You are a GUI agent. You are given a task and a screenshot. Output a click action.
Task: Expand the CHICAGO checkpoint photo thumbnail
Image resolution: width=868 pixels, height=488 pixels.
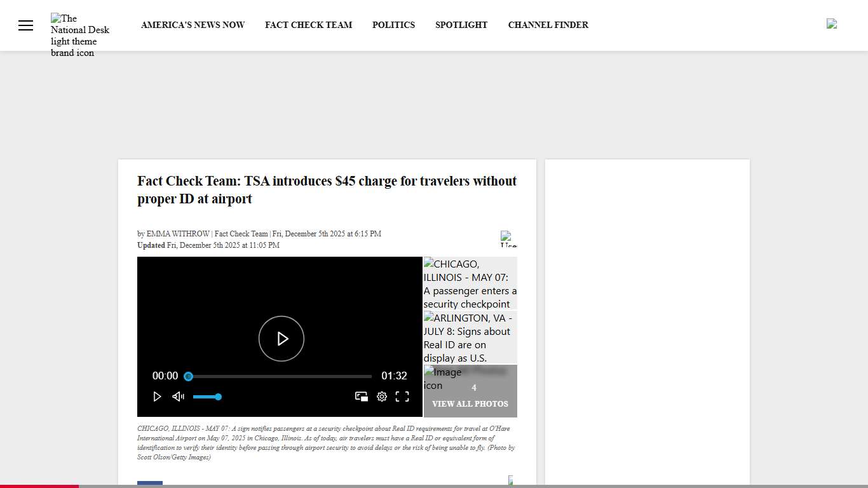pos(470,283)
